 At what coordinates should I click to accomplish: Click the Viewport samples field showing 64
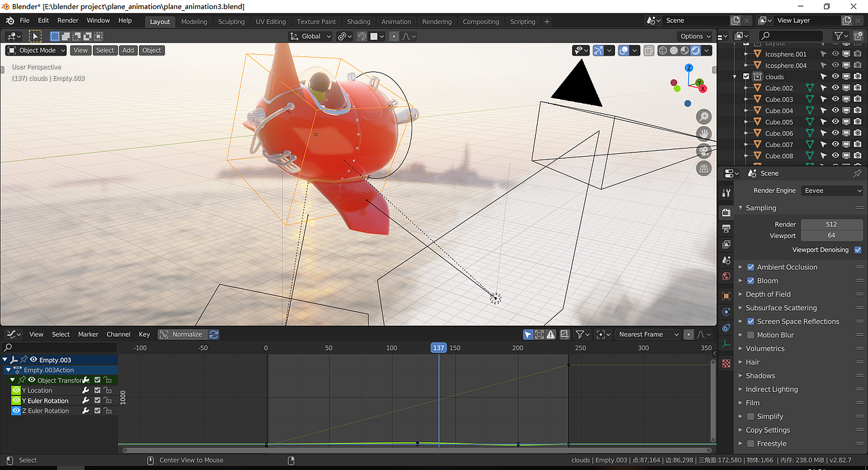(x=832, y=236)
